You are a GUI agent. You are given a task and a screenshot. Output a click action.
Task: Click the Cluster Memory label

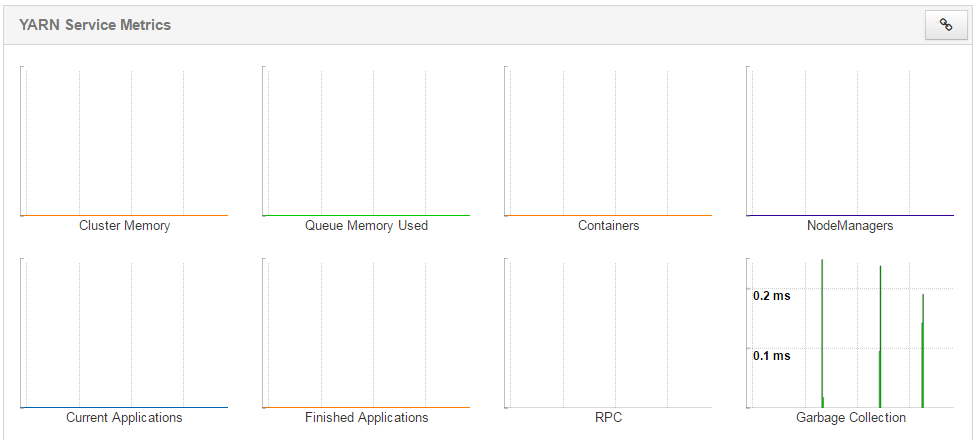tap(124, 226)
